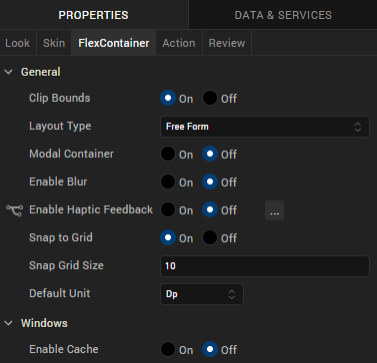Screen dimensions: 377x363
Task: Select the Properties panel header
Action: (94, 15)
